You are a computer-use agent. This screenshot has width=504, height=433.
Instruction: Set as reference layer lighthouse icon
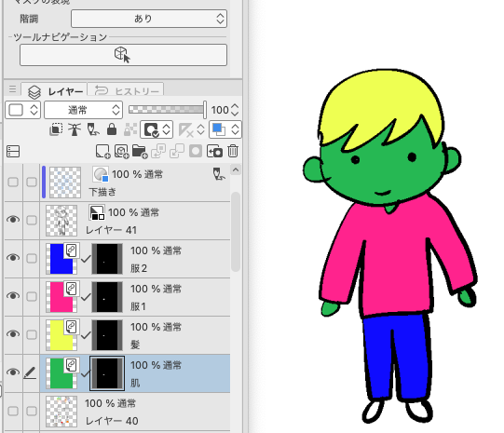click(x=75, y=129)
